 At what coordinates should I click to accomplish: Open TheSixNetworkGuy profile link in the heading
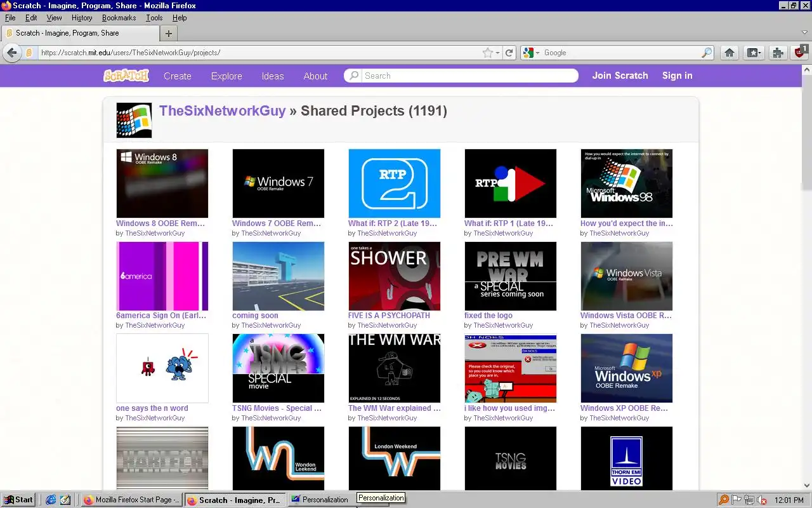[223, 110]
